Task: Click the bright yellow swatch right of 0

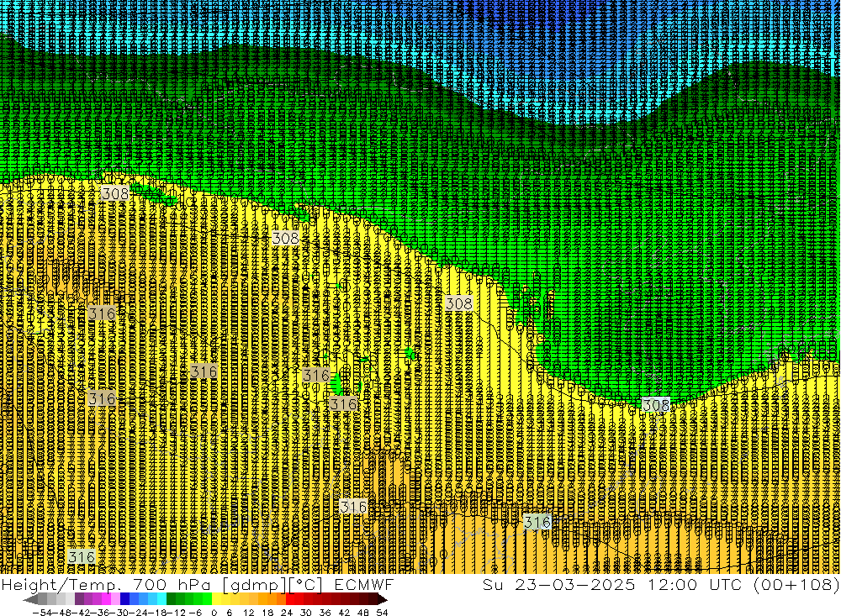Action: (x=216, y=599)
